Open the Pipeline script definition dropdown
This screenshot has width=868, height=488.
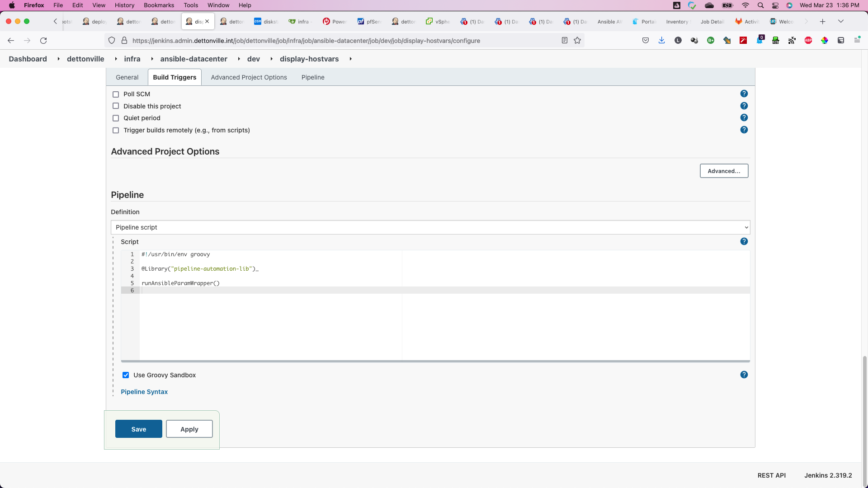430,227
